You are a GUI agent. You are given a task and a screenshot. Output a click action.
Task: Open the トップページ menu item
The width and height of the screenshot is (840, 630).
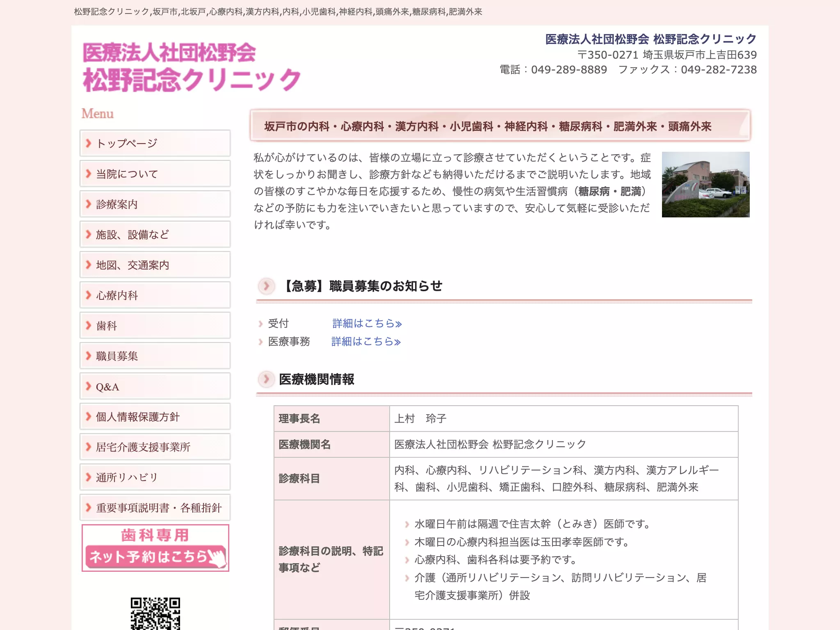point(155,143)
